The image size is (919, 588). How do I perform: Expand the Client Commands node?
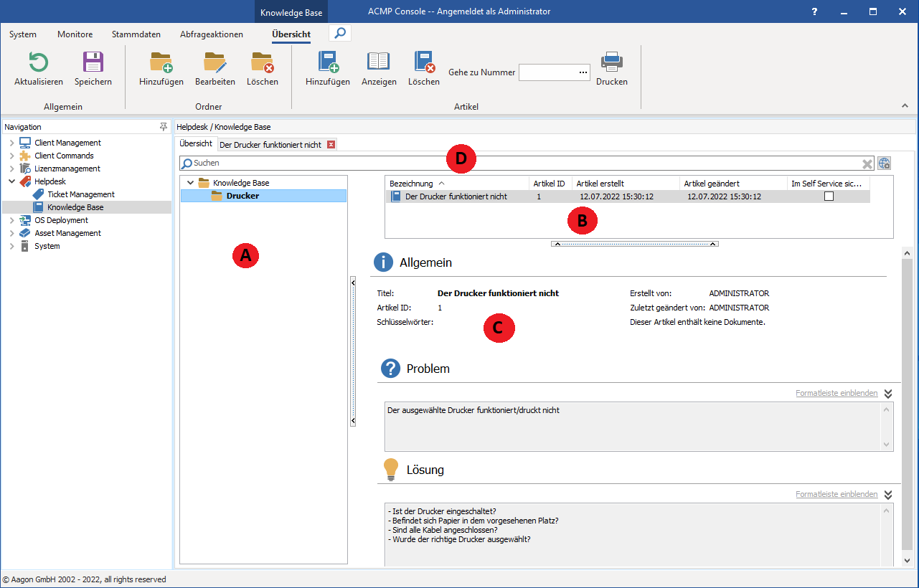pyautogui.click(x=11, y=156)
